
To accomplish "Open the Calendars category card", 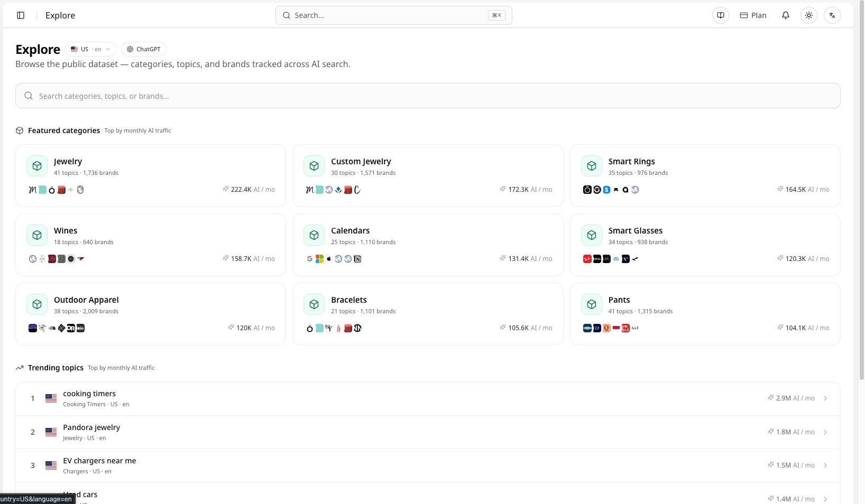I will (x=428, y=245).
